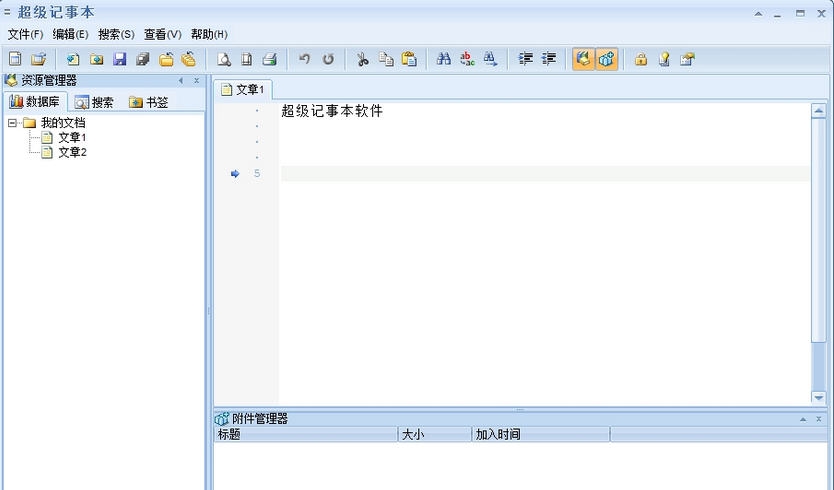
Task: Click the right of the two indent icons
Action: click(549, 59)
